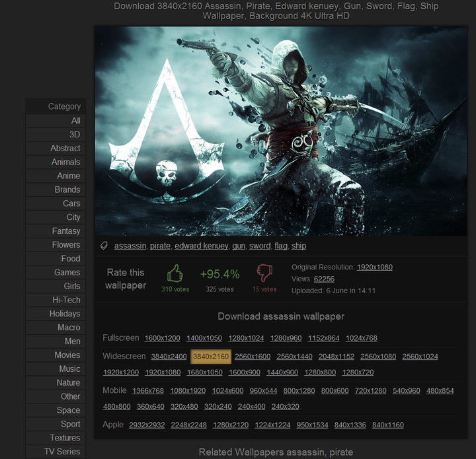Choose the 360x640 mobile resolution
This screenshot has width=476, height=459.
pos(150,407)
